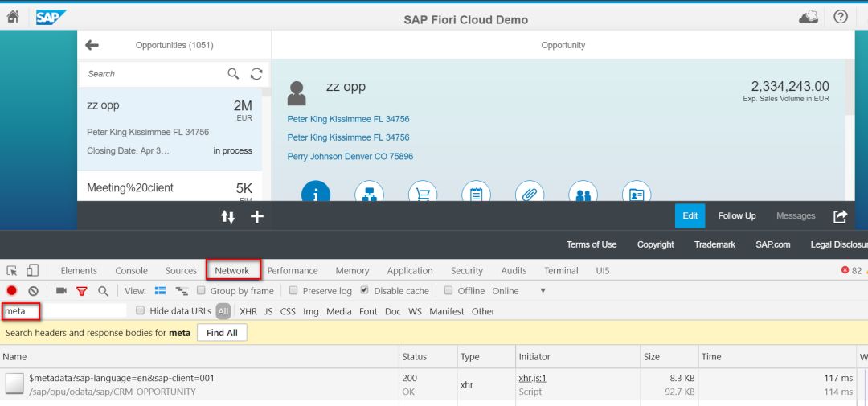868x406 pixels.
Task: Switch to the Security tab
Action: 467,271
